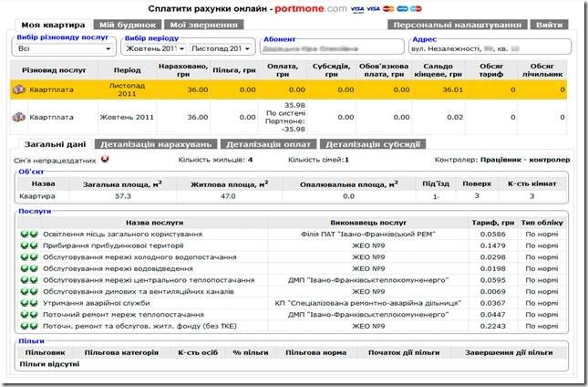Click the Visa card logo in header
The width and height of the screenshot is (588, 387).
pyautogui.click(x=356, y=8)
